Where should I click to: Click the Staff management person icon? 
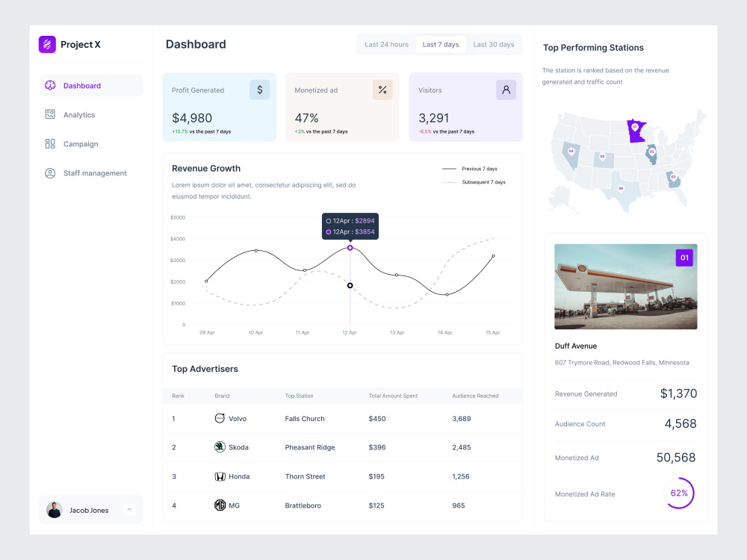[x=50, y=173]
